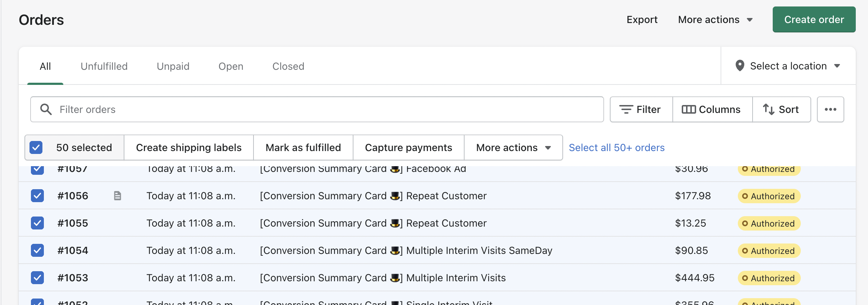
Task: Deselect order #1056 checkbox
Action: (37, 196)
